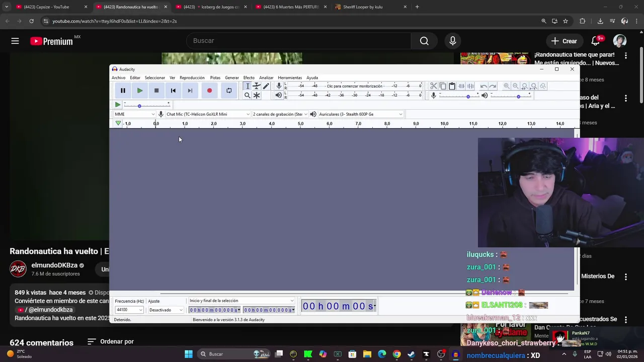Image resolution: width=644 pixels, height=362 pixels.
Task: Open the Pistas menu
Action: click(x=215, y=78)
